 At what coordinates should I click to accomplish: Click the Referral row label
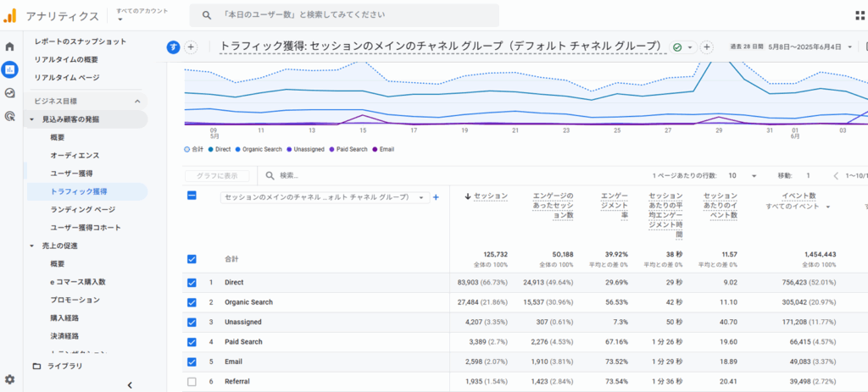tap(237, 382)
